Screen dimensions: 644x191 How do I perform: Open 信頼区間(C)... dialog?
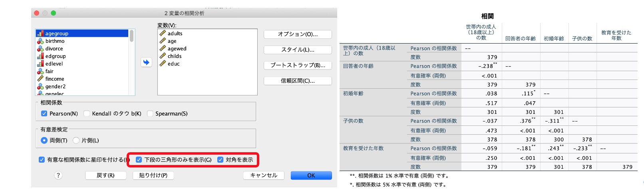click(x=298, y=81)
